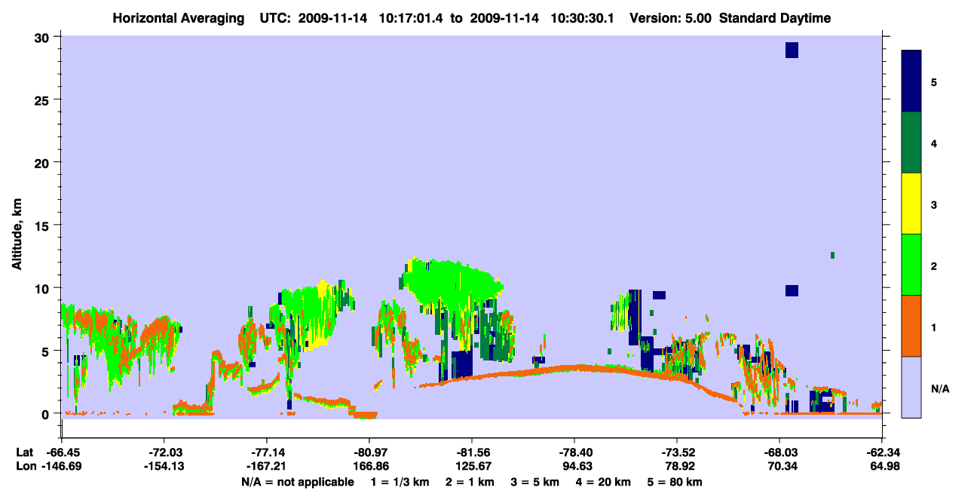The image size is (980, 503).
Task: Click the dark blue level 5 colorbar segment
Action: click(x=911, y=81)
